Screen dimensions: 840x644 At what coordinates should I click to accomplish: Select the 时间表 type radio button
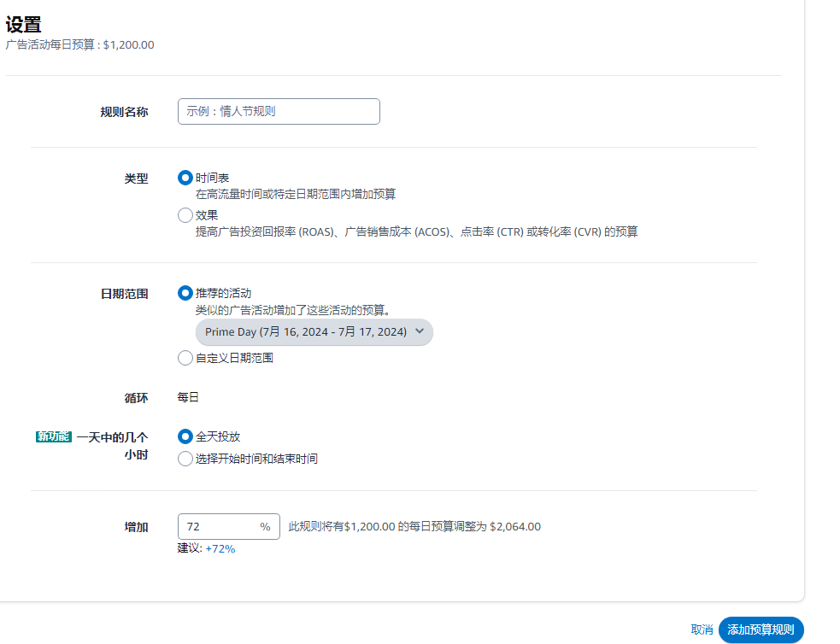point(185,178)
